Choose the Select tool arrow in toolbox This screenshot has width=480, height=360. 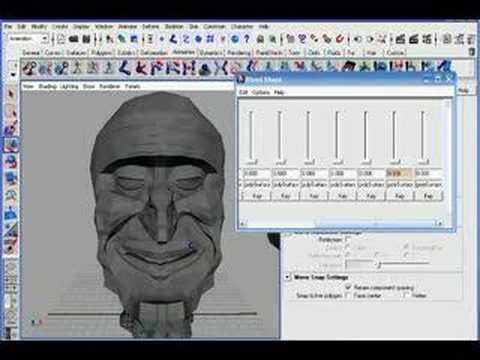point(11,94)
